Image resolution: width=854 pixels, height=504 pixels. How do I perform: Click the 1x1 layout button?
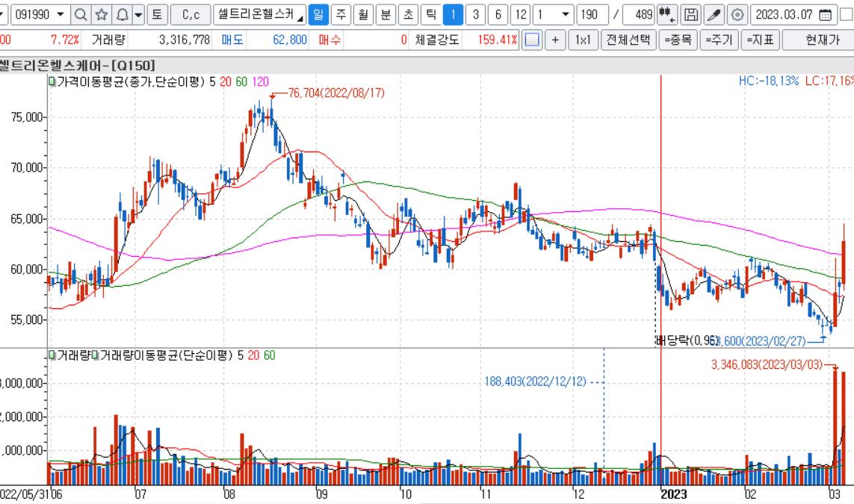pos(583,40)
